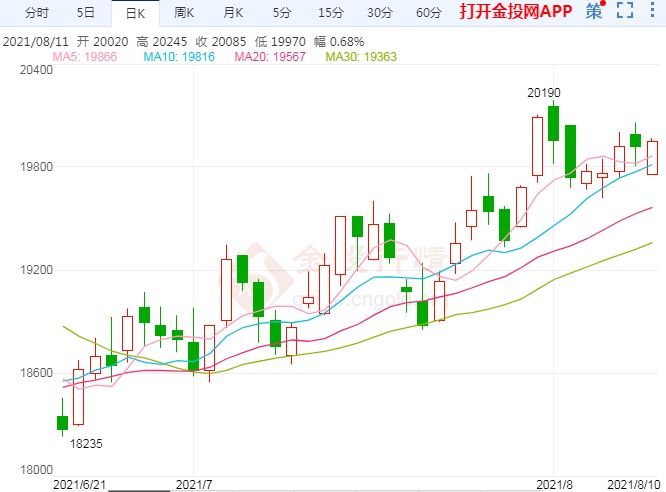This screenshot has height=492, width=666.
Task: Switch to the 15分 interval tab
Action: tap(330, 13)
